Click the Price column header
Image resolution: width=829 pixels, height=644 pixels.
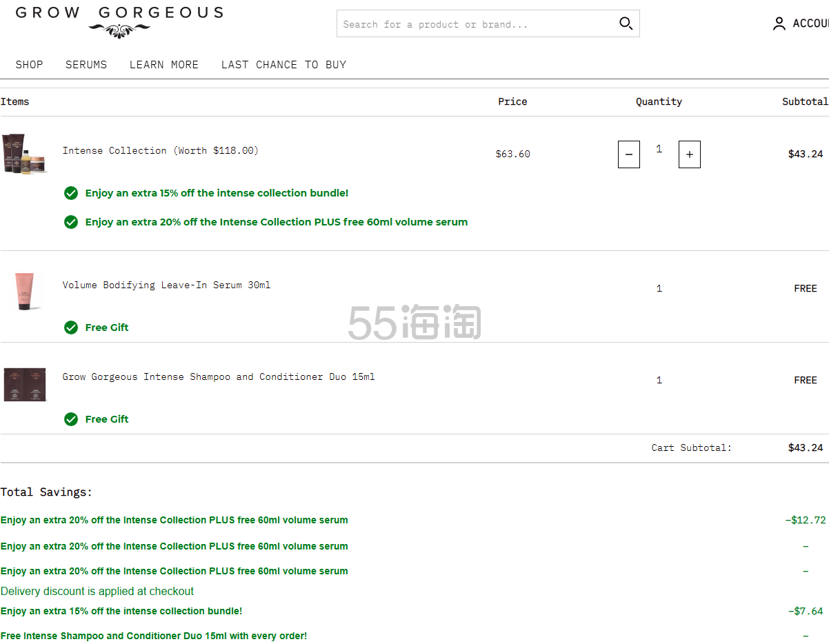coord(512,101)
